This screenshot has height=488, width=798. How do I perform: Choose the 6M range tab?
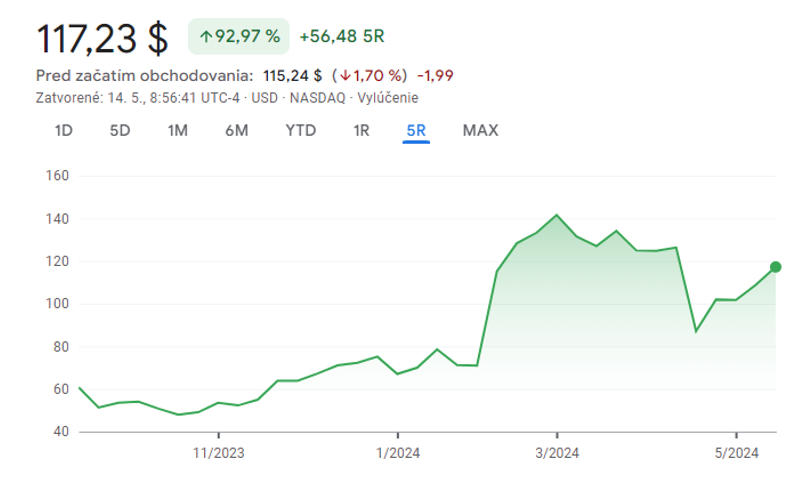(x=236, y=130)
